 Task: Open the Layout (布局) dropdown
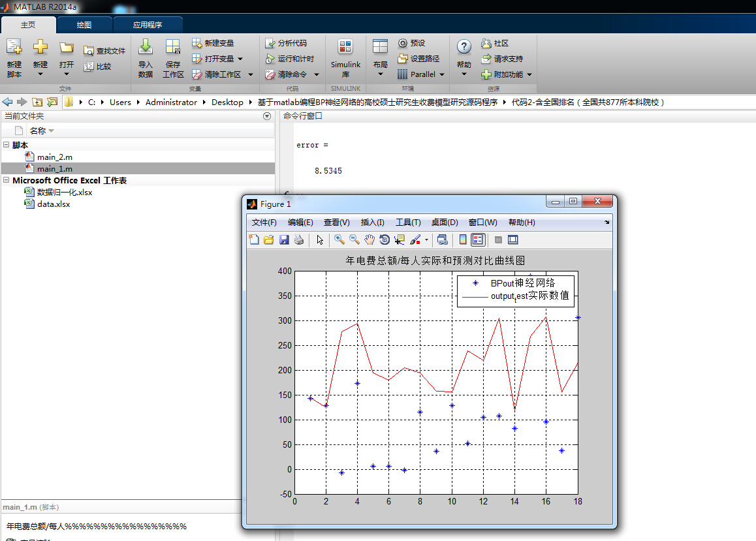click(380, 74)
